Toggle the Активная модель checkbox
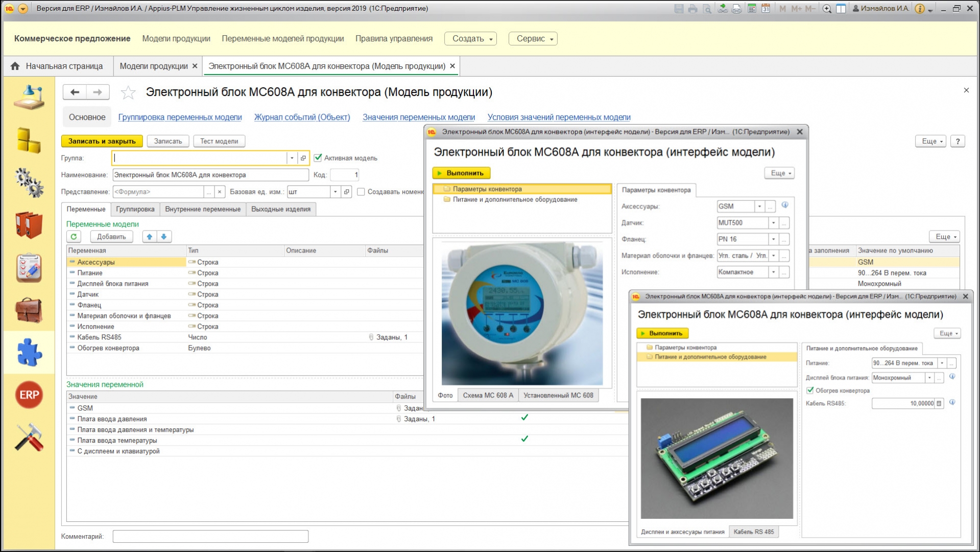The image size is (980, 552). tap(318, 158)
